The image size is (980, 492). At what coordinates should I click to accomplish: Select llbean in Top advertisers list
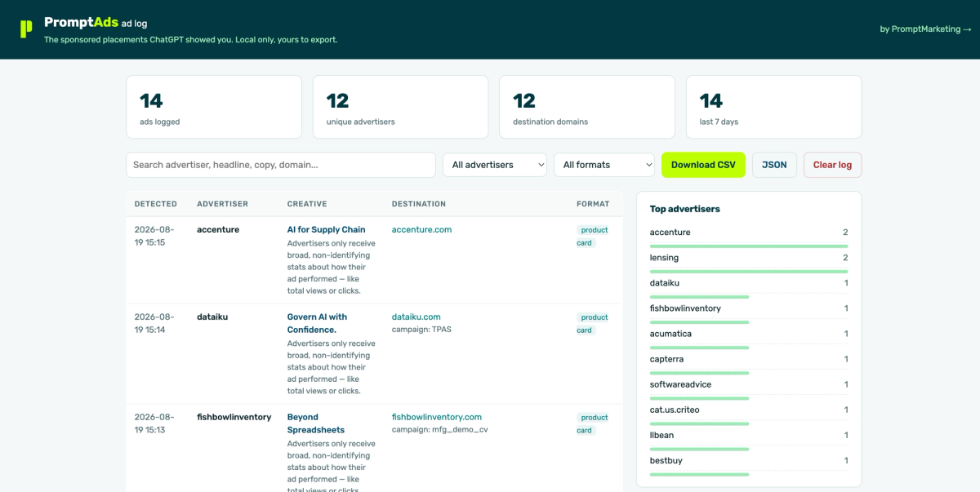(749, 435)
